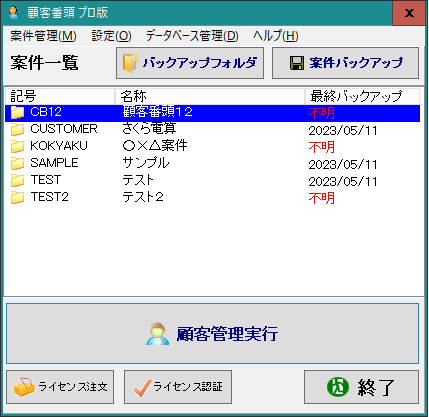
Task: Open the バックアップフォルダ button
Action: pos(190,63)
